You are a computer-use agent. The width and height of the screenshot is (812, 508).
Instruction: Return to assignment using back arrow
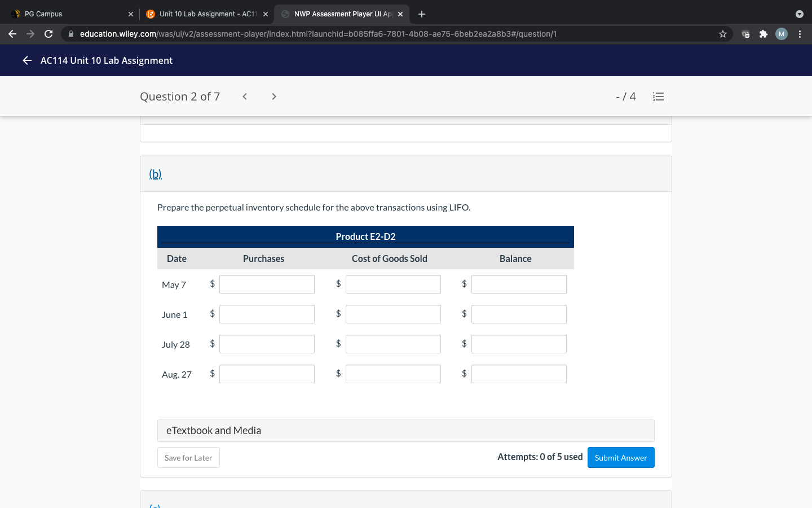click(27, 60)
